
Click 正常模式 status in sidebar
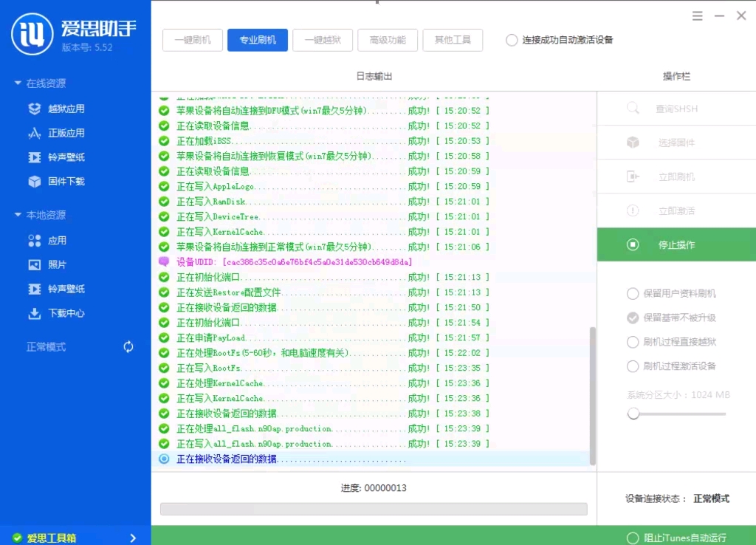click(46, 347)
